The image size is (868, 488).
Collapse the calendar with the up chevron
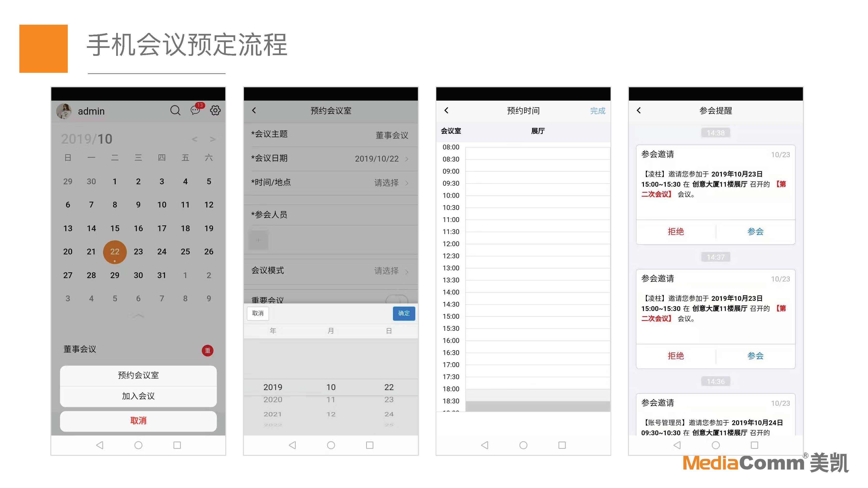[138, 316]
